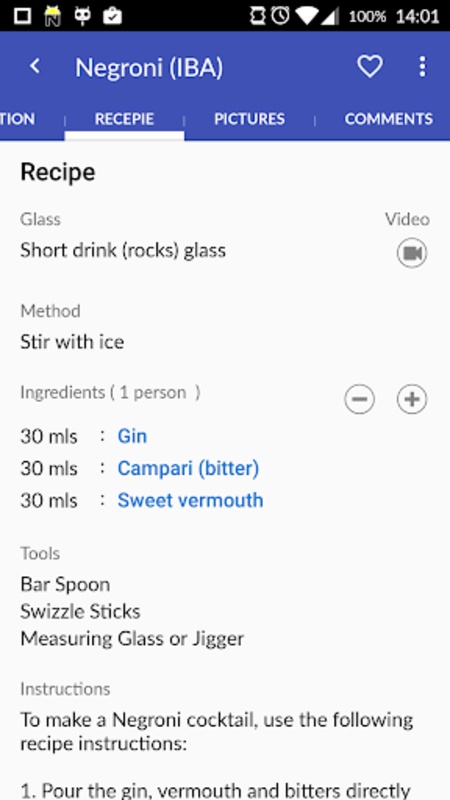450x800 pixels.
Task: Open the Sweet vermouth ingredient link
Action: coord(190,501)
